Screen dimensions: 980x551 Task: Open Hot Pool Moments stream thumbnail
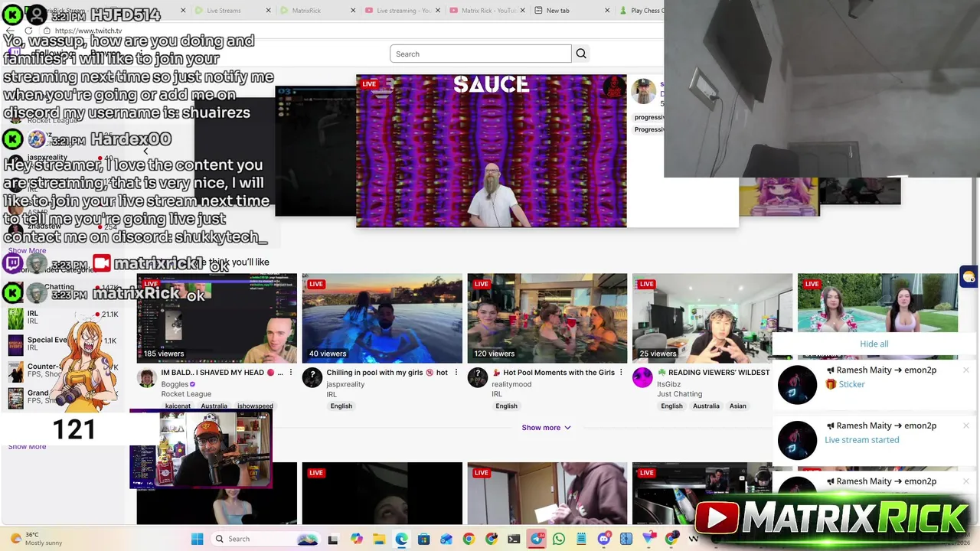547,318
